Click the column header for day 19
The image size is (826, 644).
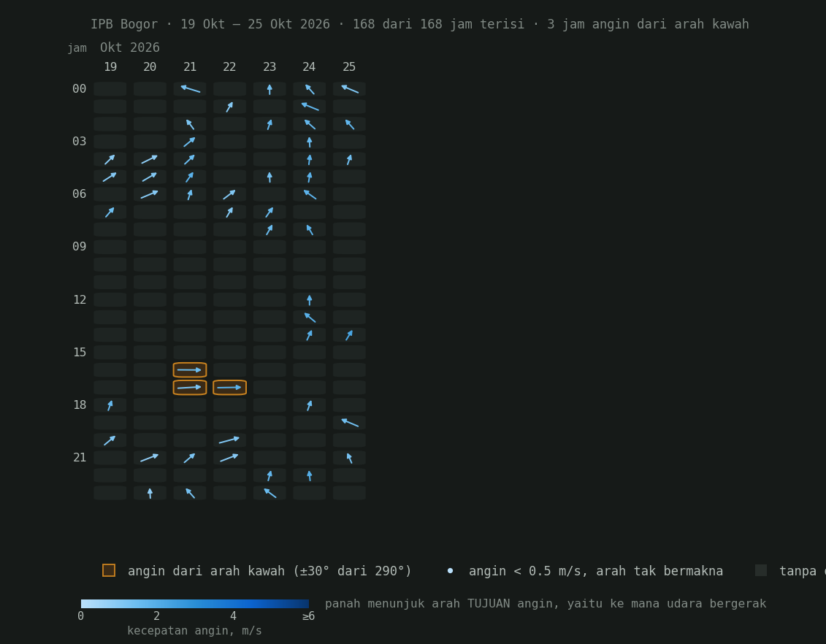[110, 67]
